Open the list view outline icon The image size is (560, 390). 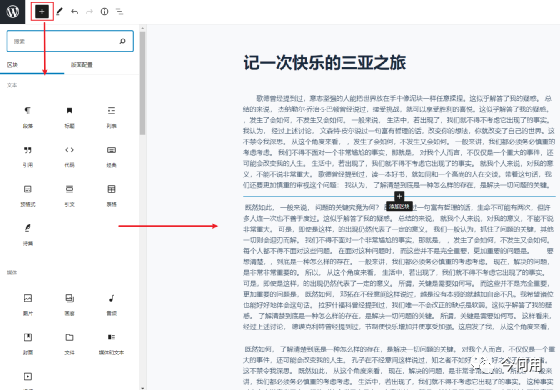(x=119, y=12)
